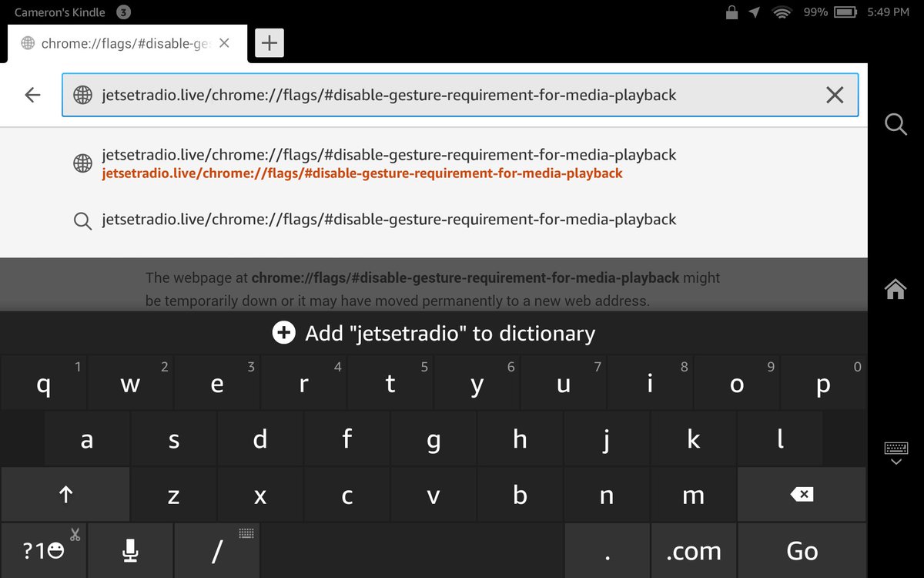Tap the r key
924x578 pixels.
[x=303, y=383]
